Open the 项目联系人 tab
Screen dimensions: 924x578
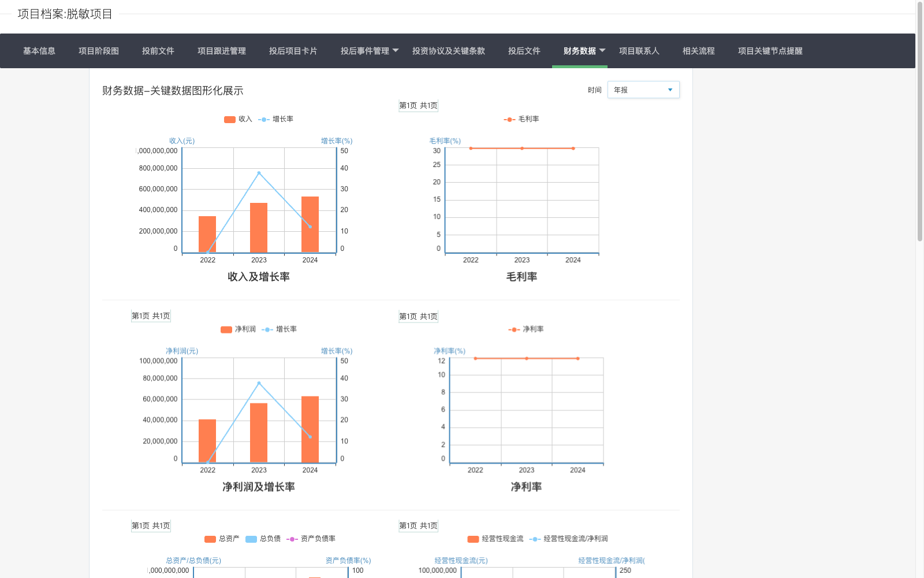point(639,51)
